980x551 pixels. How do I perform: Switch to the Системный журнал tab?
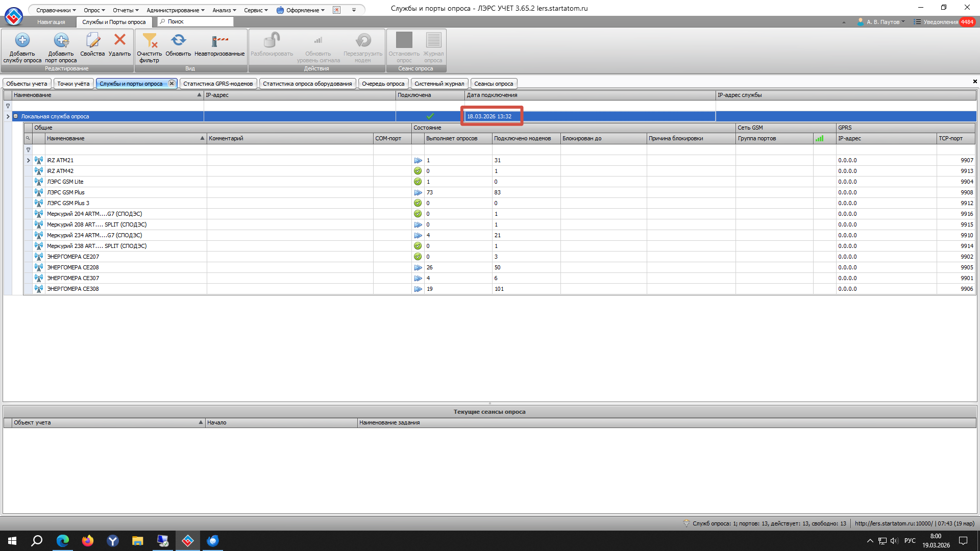(439, 84)
